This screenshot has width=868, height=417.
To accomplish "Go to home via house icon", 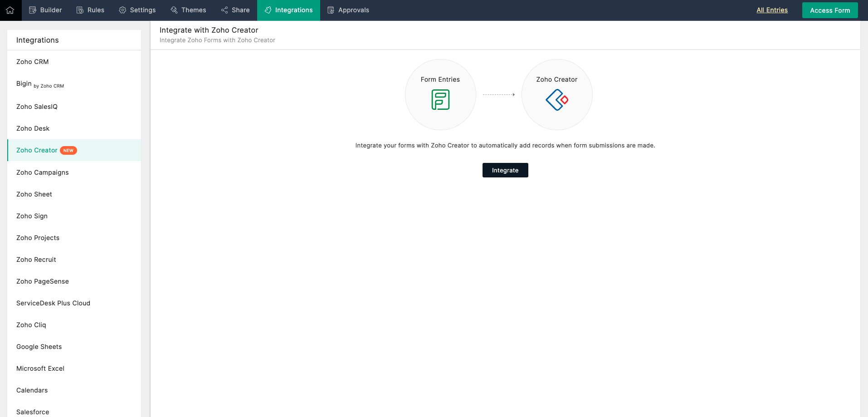I will 10,10.
